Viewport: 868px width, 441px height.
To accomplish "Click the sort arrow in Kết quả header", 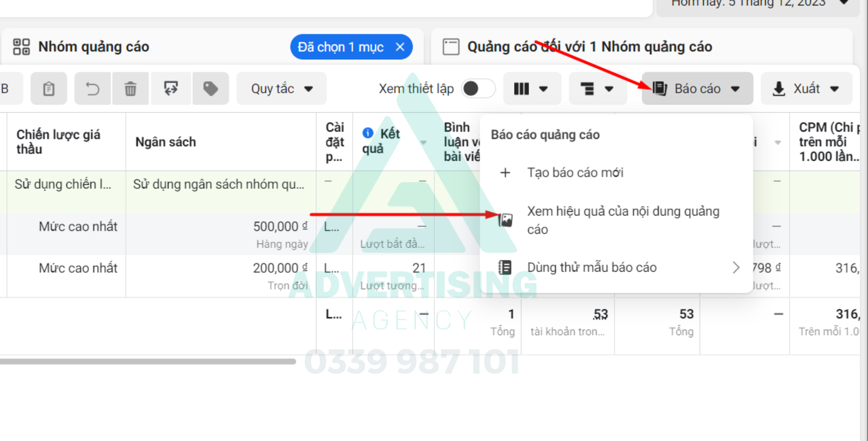I will (423, 143).
